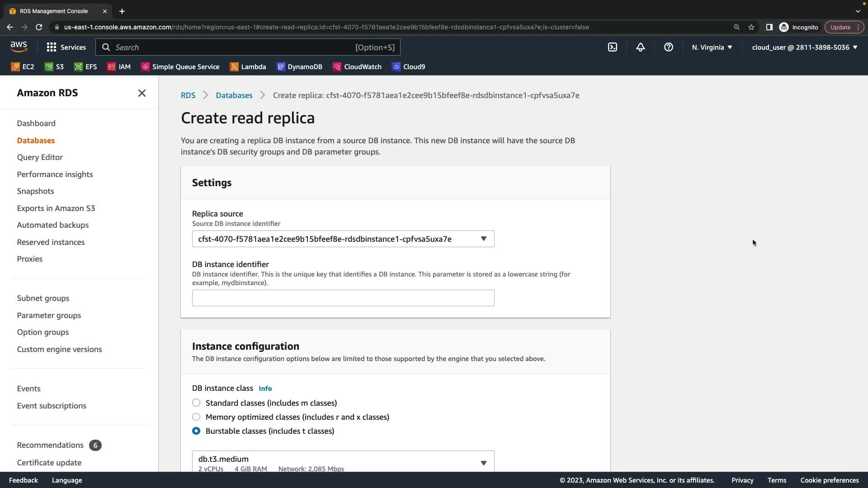Close the Amazon RDS sidebar panel

142,93
